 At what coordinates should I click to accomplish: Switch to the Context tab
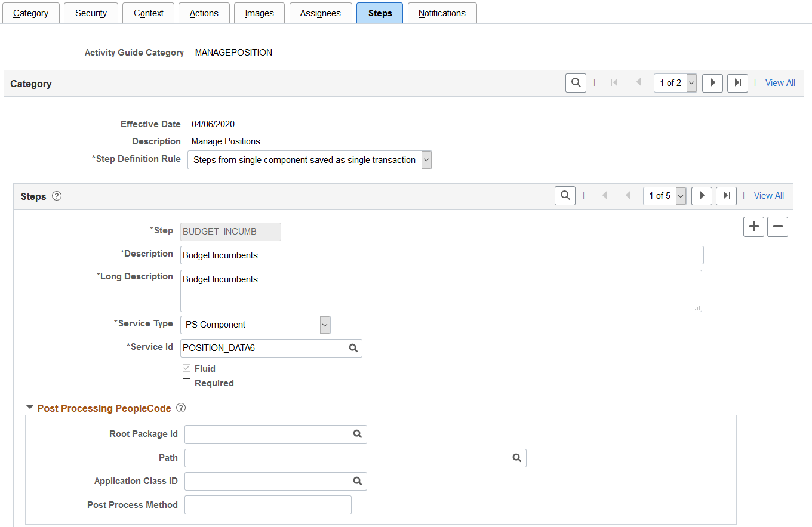pyautogui.click(x=149, y=13)
